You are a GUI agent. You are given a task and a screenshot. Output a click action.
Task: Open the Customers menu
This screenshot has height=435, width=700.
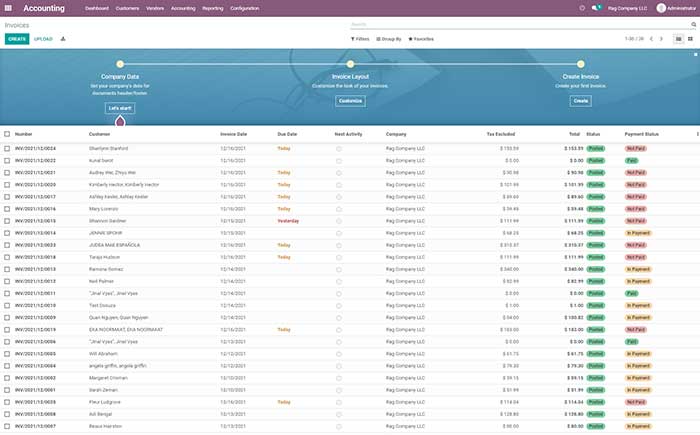[x=127, y=8]
